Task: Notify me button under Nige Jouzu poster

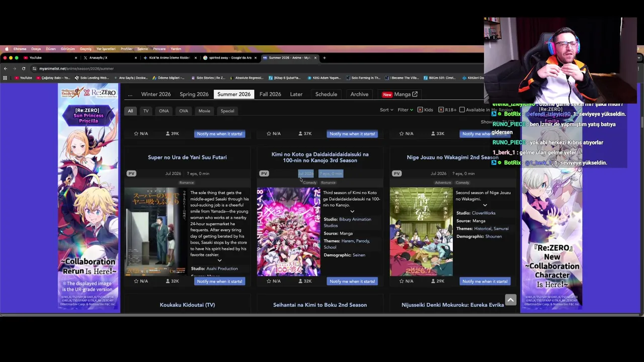Action: click(485, 282)
